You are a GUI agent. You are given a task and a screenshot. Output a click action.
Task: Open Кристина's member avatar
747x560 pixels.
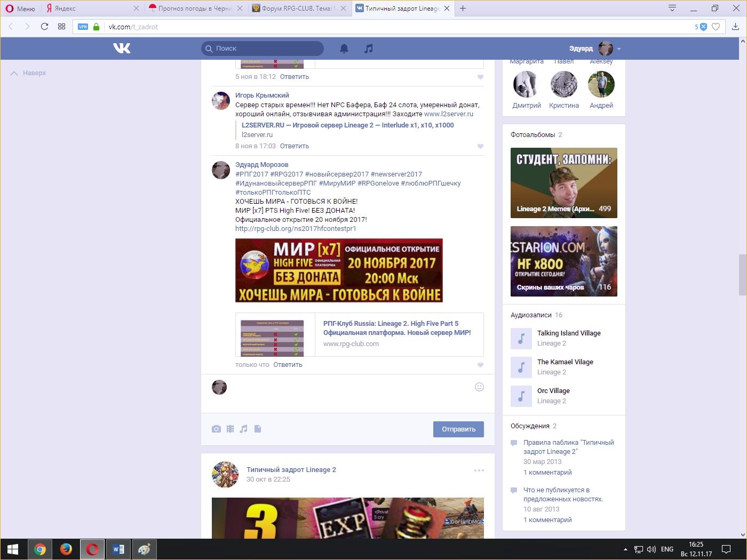564,84
